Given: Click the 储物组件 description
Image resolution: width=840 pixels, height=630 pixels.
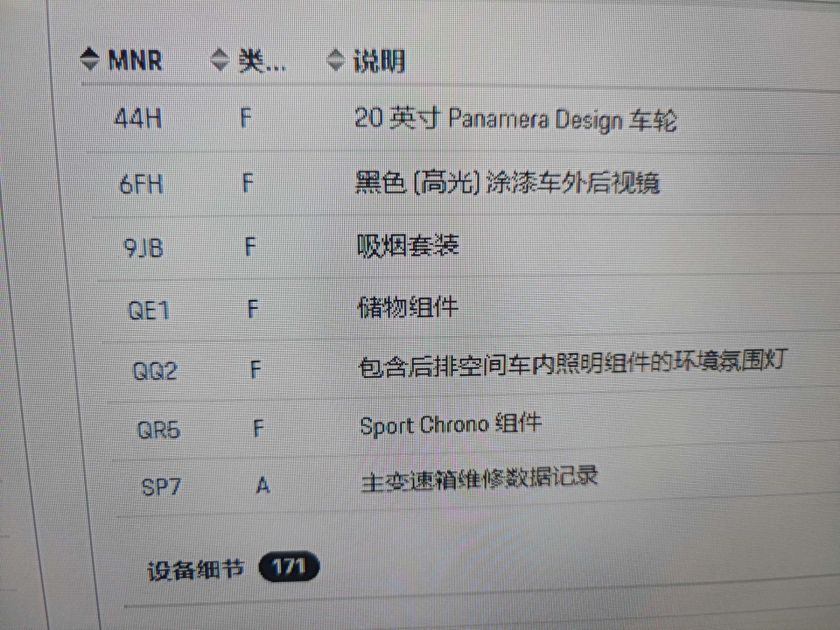Looking at the screenshot, I should pyautogui.click(x=408, y=306).
